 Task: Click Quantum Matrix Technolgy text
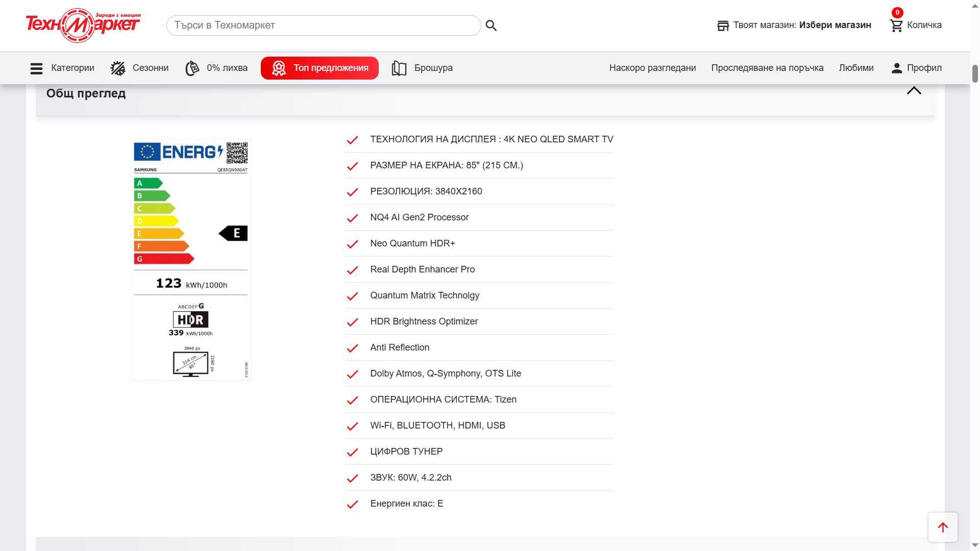(x=425, y=295)
